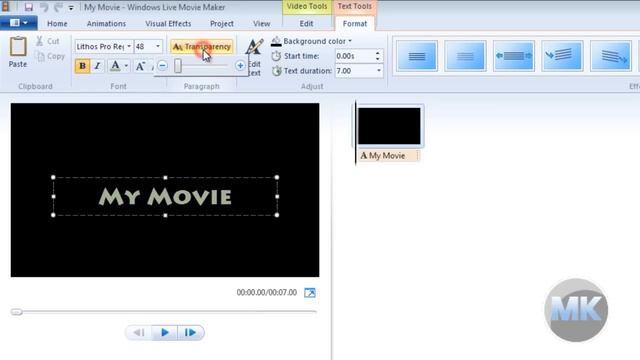
Task: Click the Start time down stepper arrow
Action: (x=378, y=59)
